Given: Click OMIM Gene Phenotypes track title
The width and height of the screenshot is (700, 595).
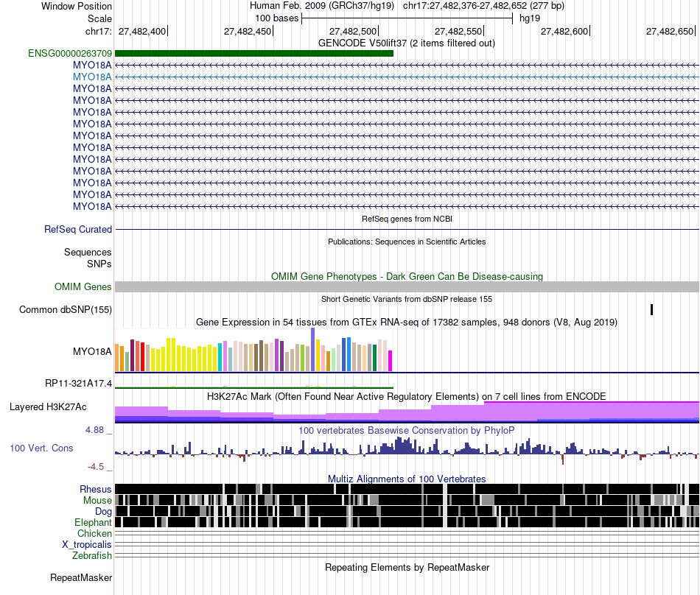Looking at the screenshot, I should [407, 277].
